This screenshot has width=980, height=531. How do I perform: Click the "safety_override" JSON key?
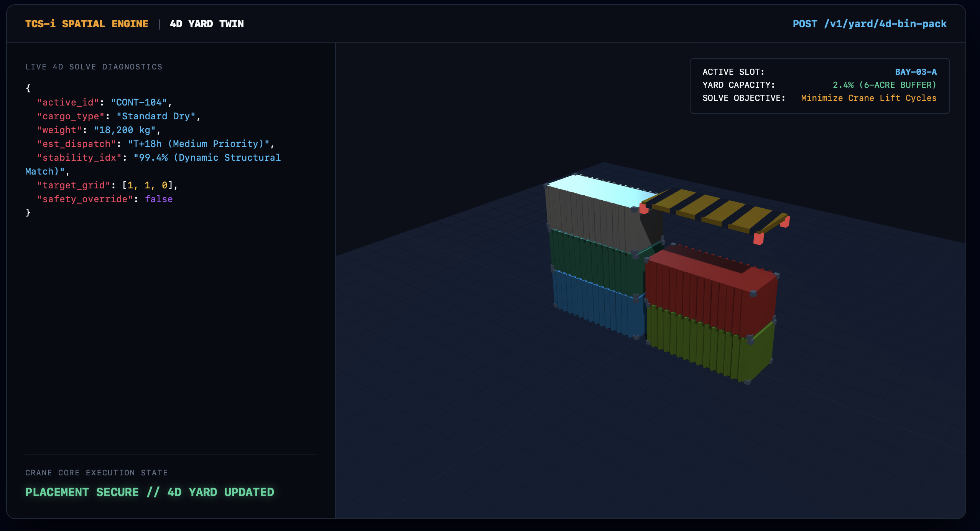click(x=85, y=199)
